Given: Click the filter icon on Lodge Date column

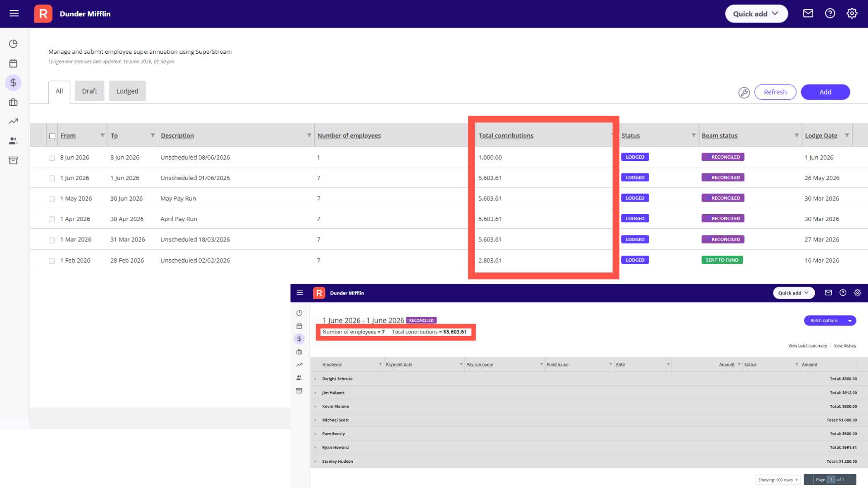Looking at the screenshot, I should click(847, 135).
